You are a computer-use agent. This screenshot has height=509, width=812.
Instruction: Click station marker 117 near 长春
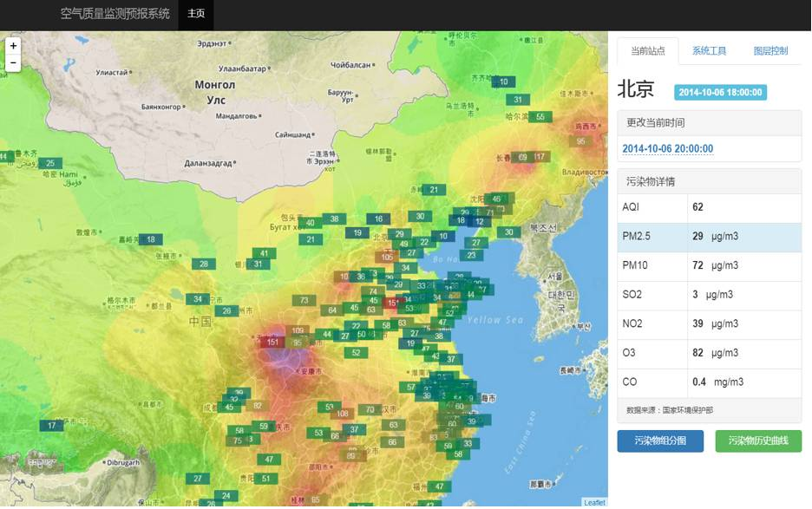(x=539, y=156)
